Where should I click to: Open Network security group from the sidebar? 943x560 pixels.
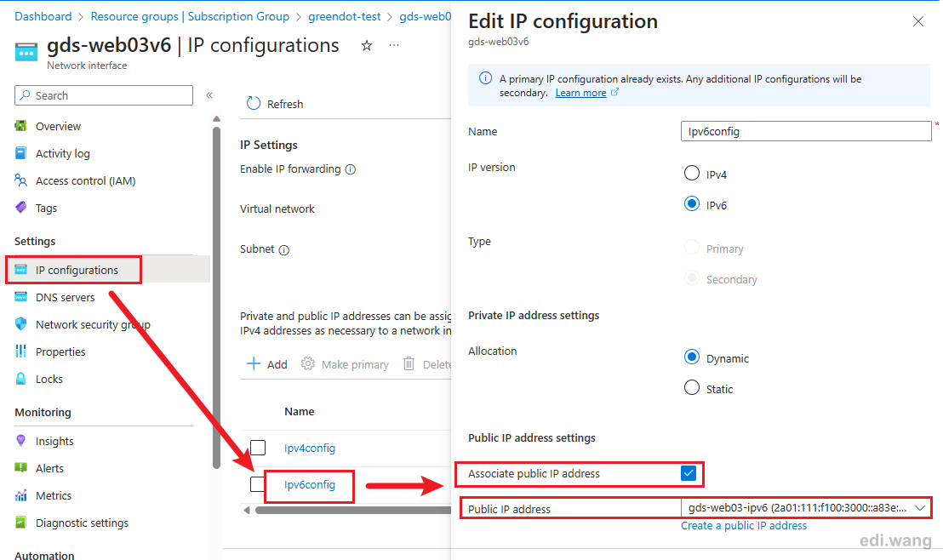[x=93, y=324]
